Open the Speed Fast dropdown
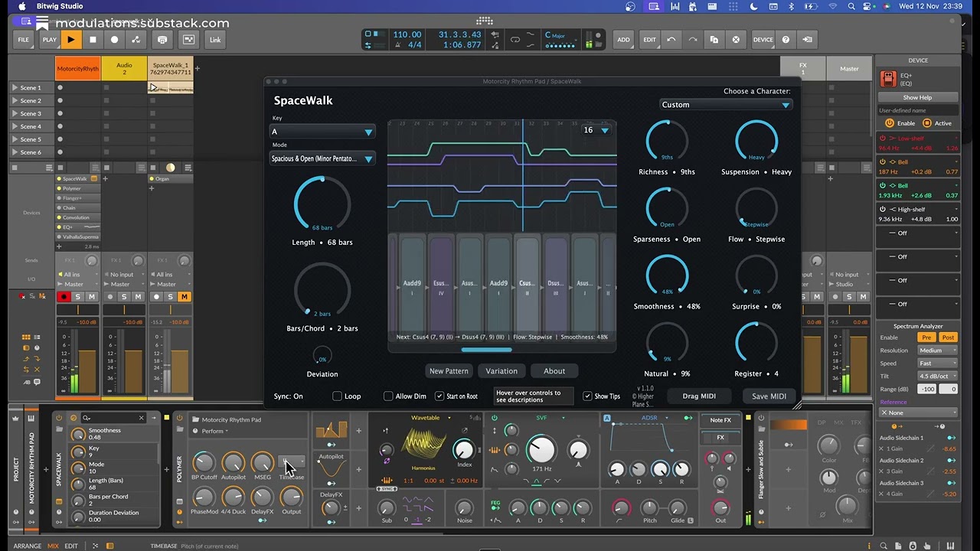This screenshot has height=551, width=980. 938,364
